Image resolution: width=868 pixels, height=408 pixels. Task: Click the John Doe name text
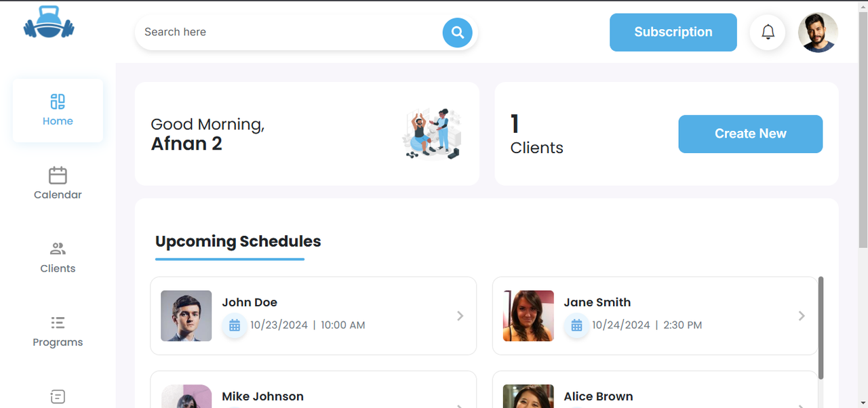pos(250,303)
